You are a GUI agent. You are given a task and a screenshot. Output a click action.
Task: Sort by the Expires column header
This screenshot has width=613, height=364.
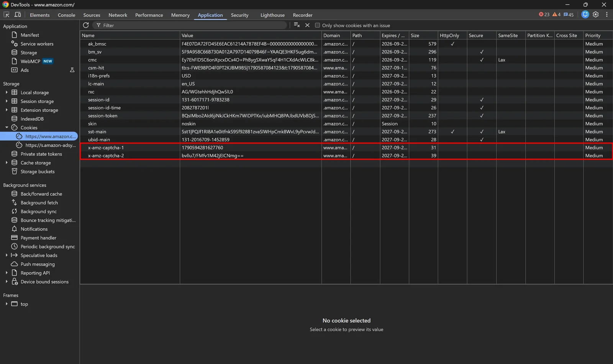point(394,35)
